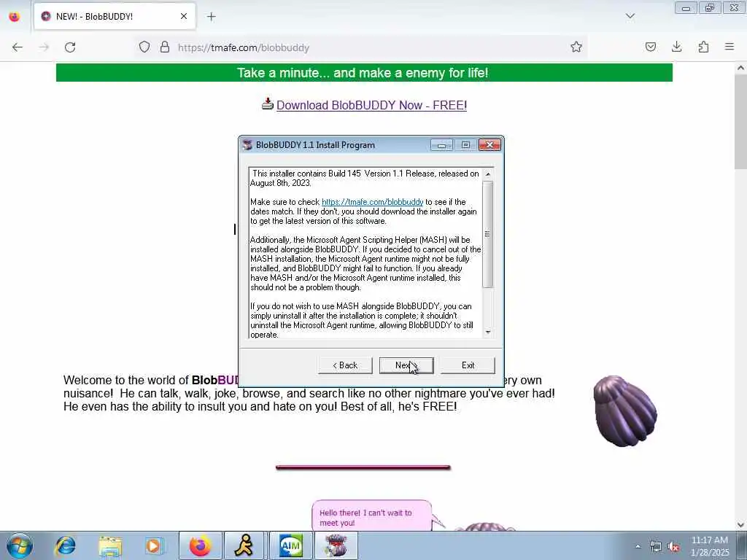
Task: Maximize the BlobBUDDY installer window
Action: tap(465, 145)
